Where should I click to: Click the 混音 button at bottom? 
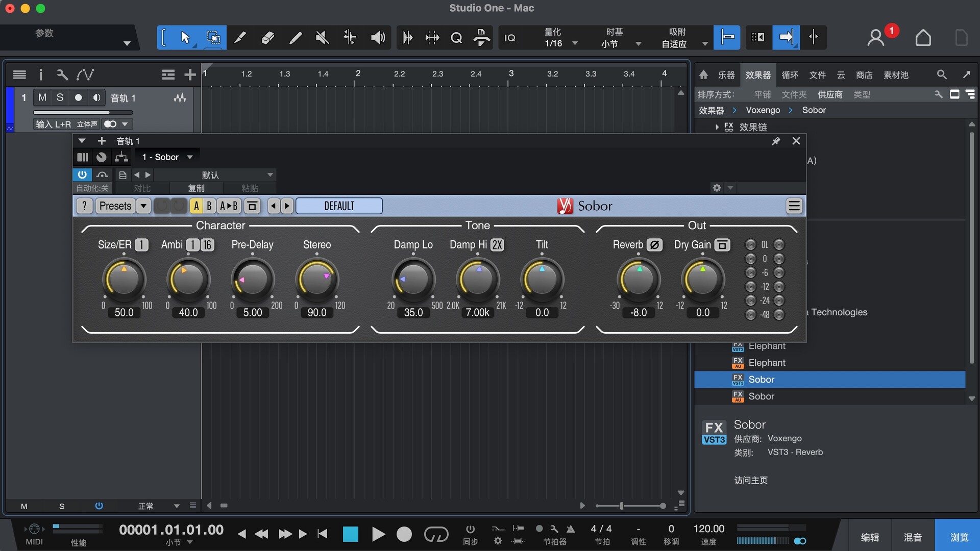pyautogui.click(x=913, y=537)
